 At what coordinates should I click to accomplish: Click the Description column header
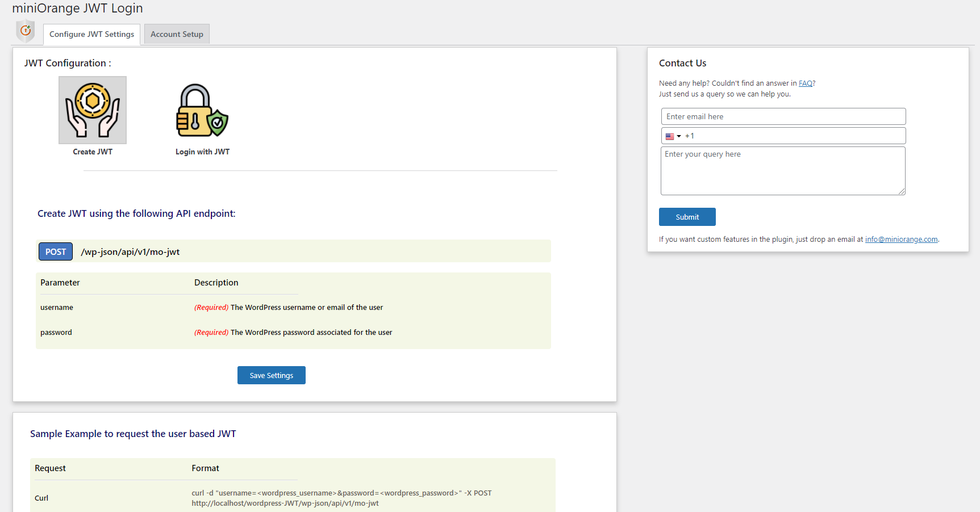coord(216,283)
